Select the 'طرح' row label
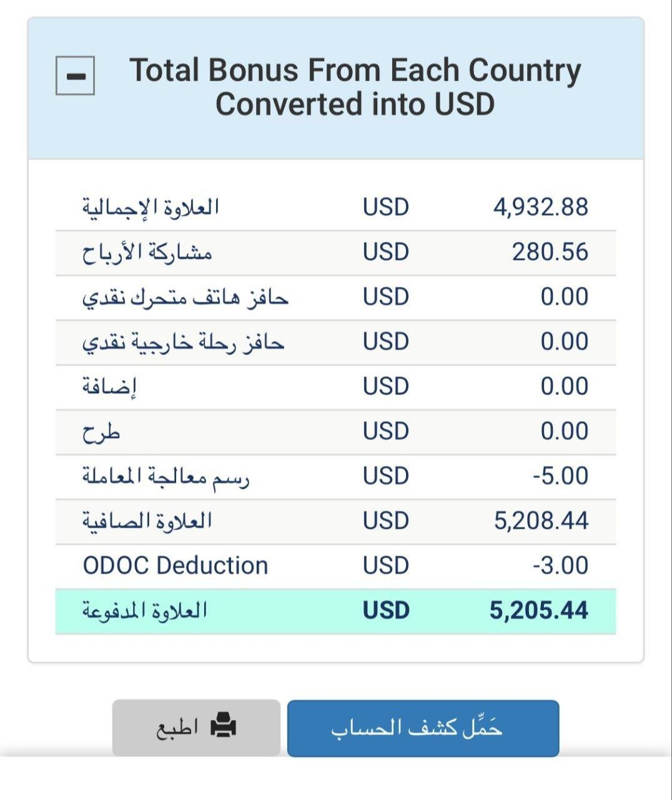672x800 pixels. pyautogui.click(x=101, y=432)
